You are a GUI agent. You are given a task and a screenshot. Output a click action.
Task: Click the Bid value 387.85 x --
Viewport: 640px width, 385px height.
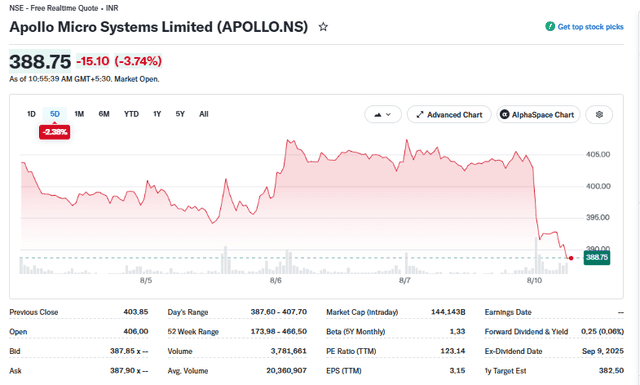129,351
